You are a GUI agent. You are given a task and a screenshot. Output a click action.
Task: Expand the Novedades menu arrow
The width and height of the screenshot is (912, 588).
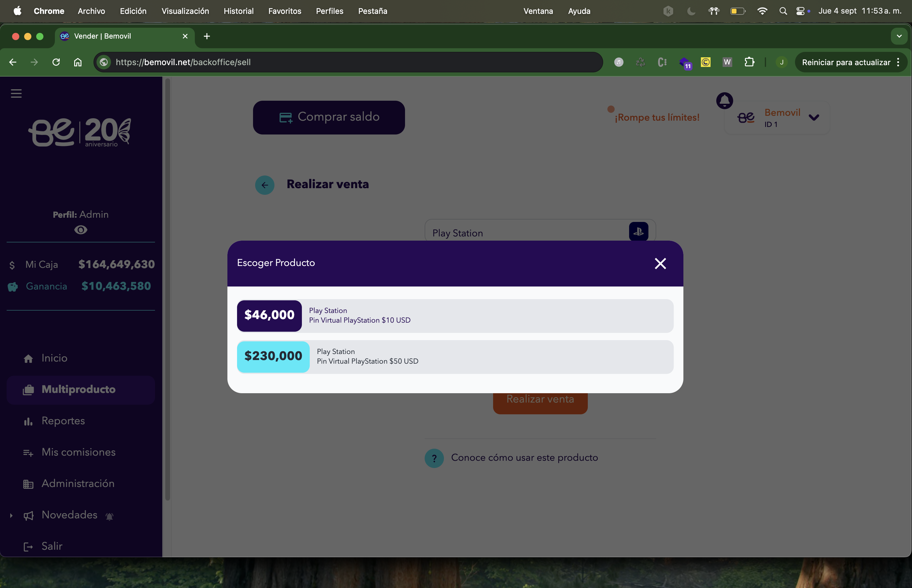tap(11, 515)
